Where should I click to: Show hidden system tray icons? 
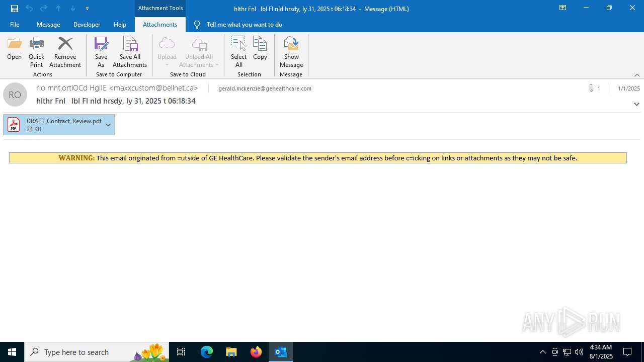[542, 352]
